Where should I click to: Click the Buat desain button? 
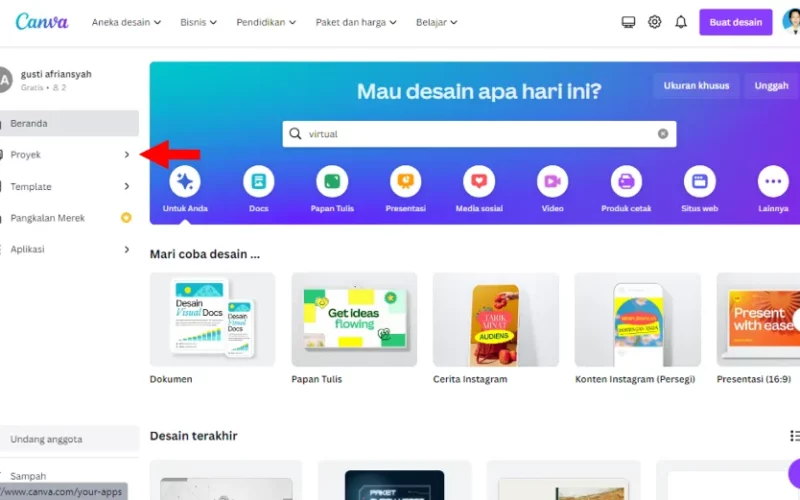tap(736, 22)
